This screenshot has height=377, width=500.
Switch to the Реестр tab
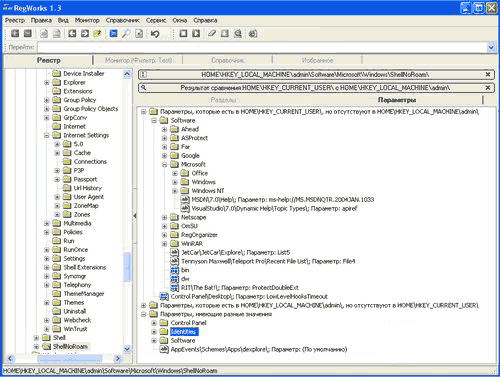click(49, 60)
